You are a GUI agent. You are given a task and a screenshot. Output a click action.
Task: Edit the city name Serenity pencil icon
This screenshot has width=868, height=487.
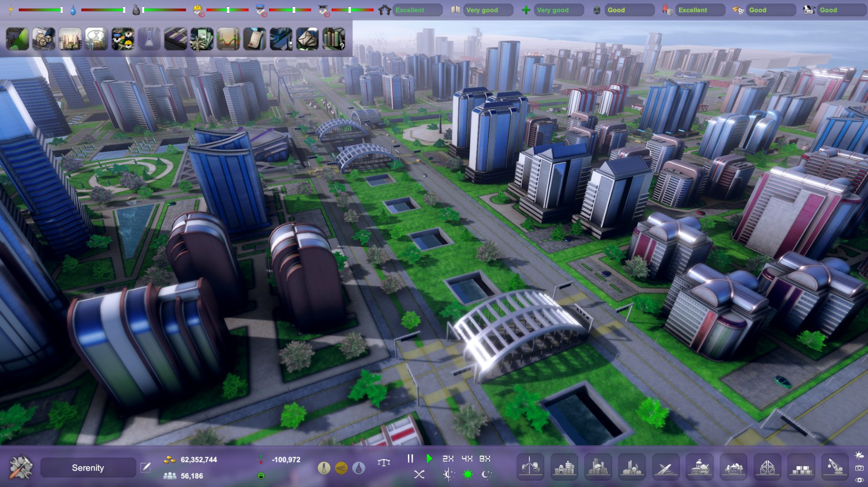coord(146,468)
